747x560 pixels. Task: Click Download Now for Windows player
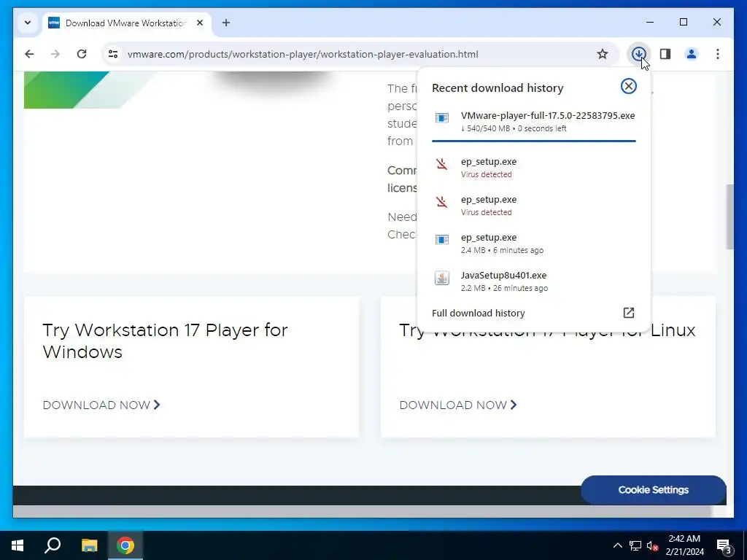click(x=101, y=405)
